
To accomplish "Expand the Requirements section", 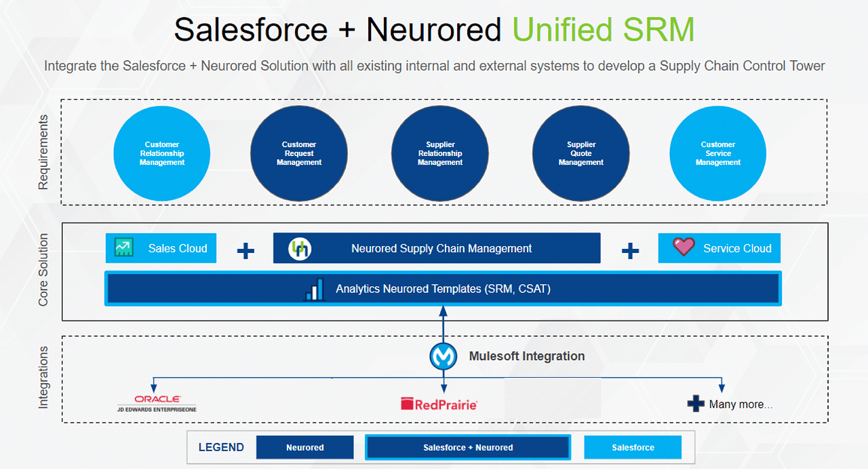I will point(44,153).
